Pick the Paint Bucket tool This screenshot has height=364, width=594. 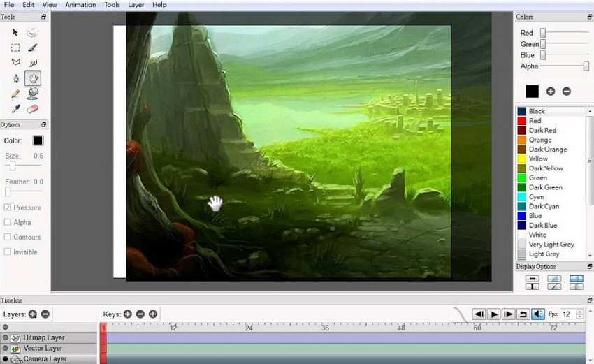[33, 93]
